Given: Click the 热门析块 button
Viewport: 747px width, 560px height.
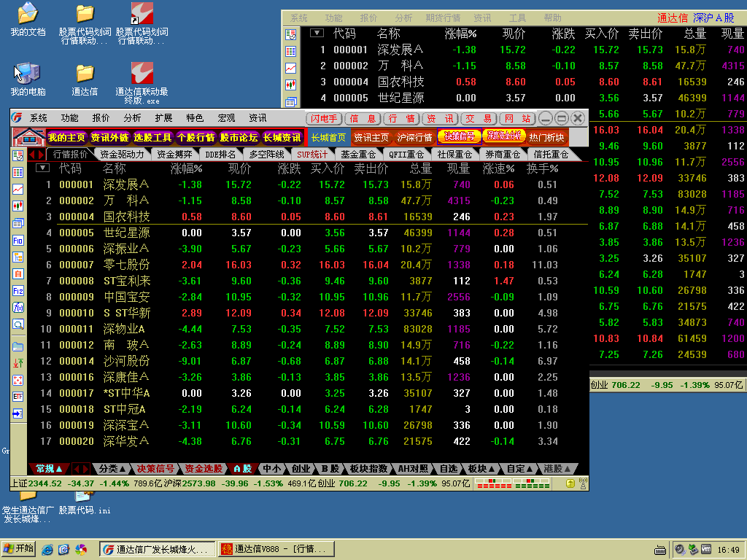Looking at the screenshot, I should pyautogui.click(x=546, y=138).
